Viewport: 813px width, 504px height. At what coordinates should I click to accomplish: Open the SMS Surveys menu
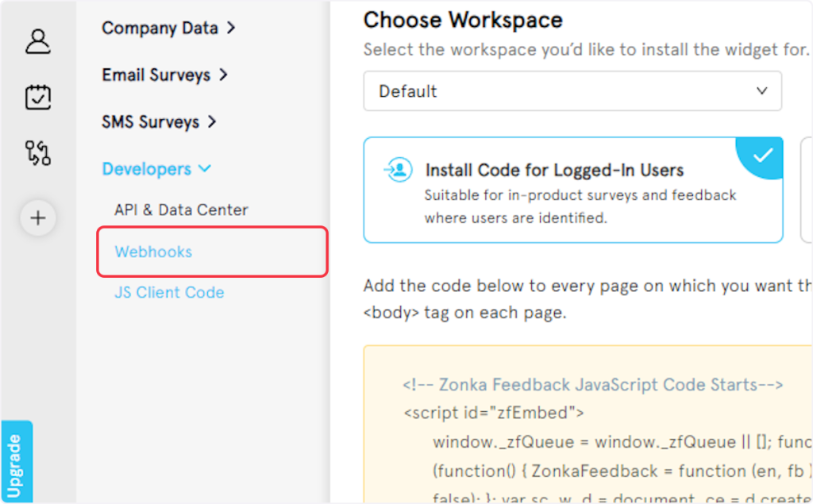pyautogui.click(x=150, y=122)
